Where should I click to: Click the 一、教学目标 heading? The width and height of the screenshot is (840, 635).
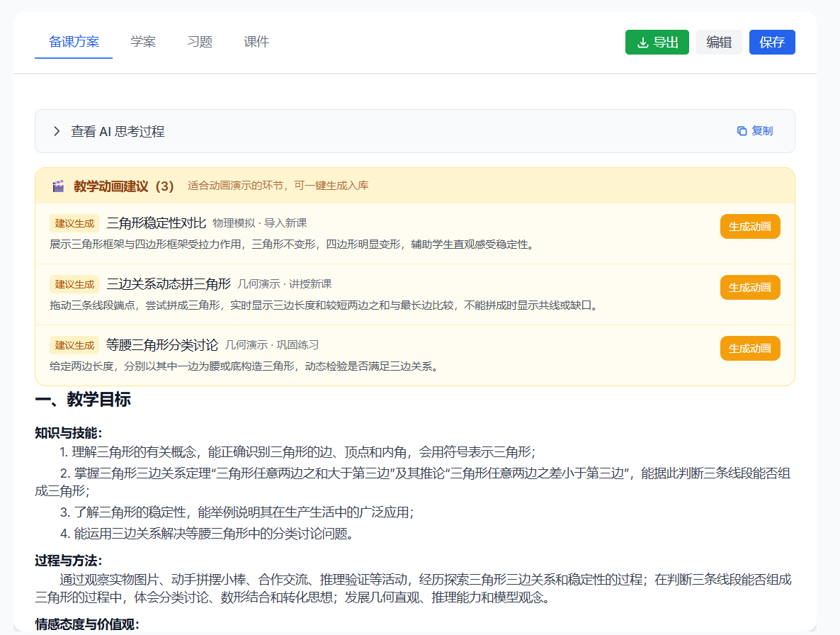pyautogui.click(x=83, y=399)
